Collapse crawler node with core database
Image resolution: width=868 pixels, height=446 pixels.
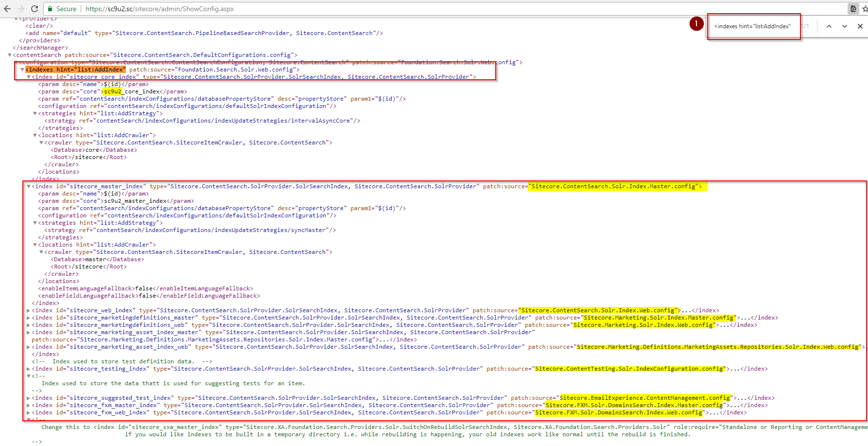[x=41, y=143]
